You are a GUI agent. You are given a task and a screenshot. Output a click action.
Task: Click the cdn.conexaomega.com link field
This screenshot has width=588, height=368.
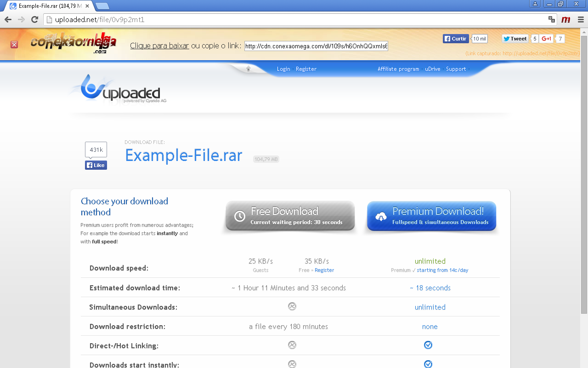pos(316,46)
